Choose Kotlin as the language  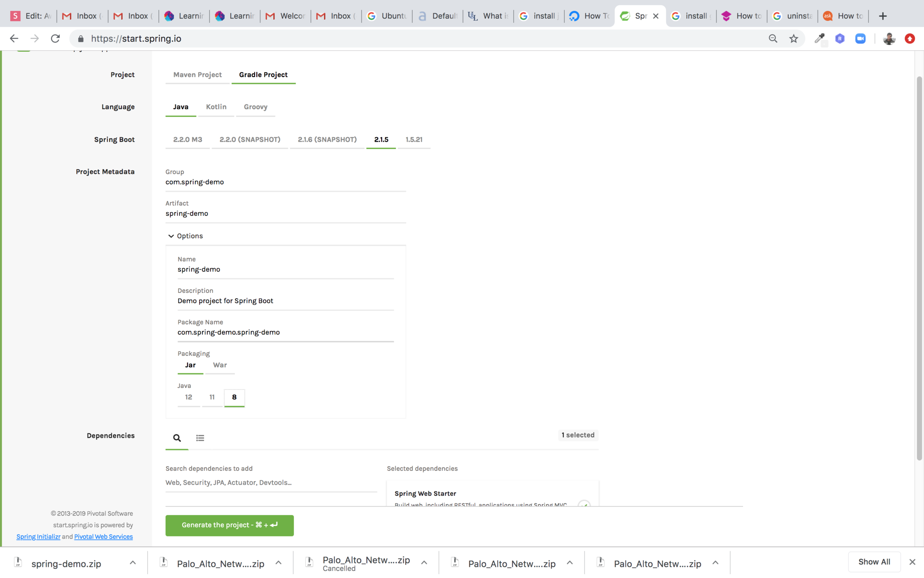(x=216, y=107)
